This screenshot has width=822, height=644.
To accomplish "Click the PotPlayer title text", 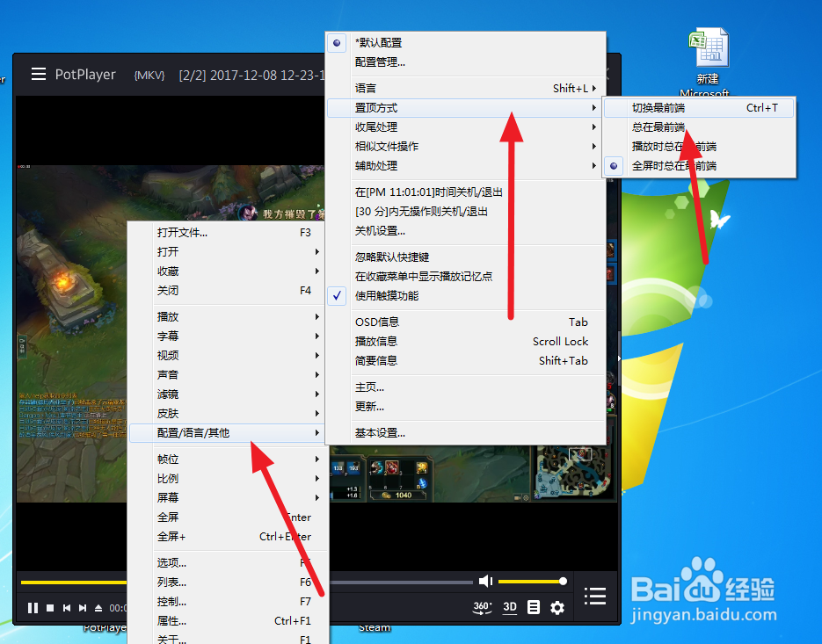I will (85, 75).
